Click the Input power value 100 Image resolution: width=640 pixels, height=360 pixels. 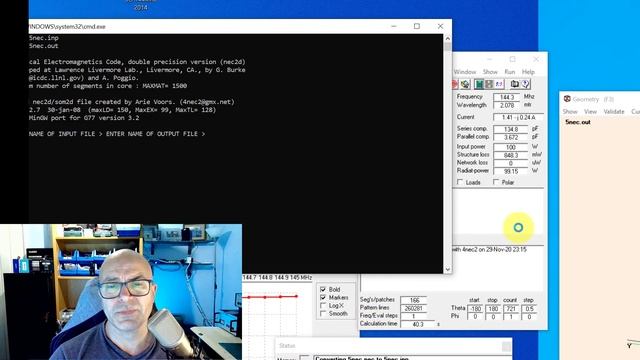point(511,147)
